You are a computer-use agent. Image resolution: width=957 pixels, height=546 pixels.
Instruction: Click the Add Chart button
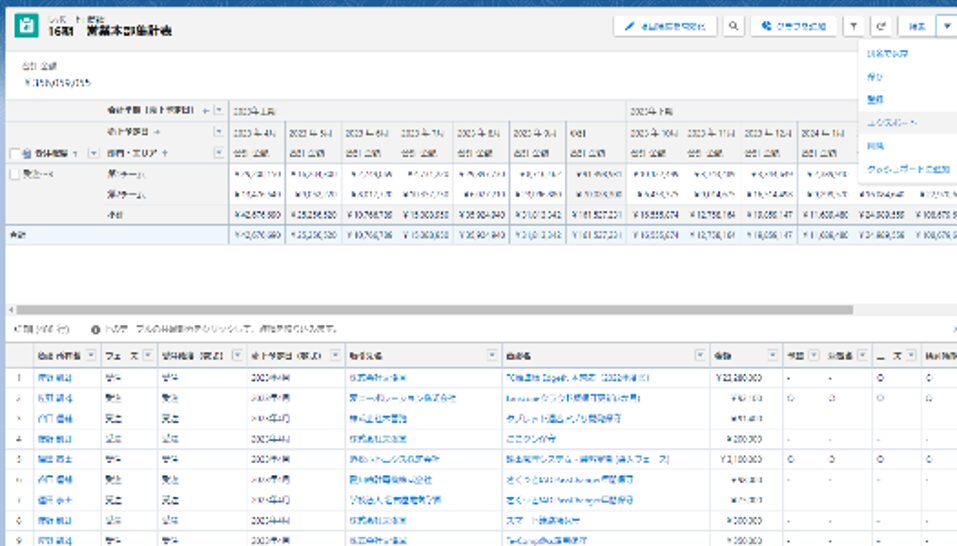(793, 26)
